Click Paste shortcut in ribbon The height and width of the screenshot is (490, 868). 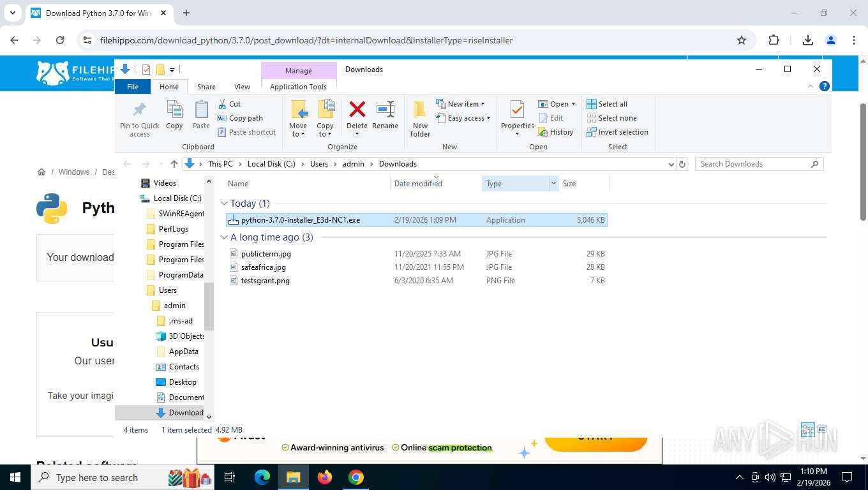point(246,132)
